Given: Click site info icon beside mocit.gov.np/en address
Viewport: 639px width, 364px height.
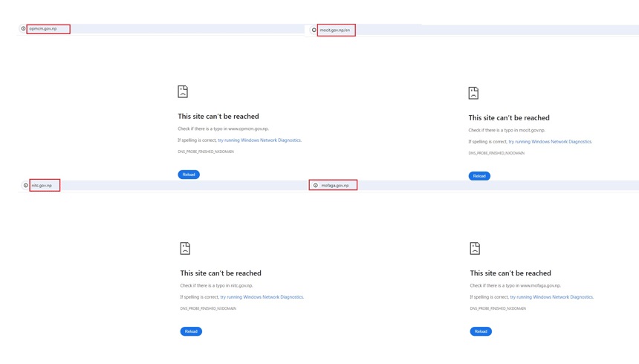Looking at the screenshot, I should [314, 30].
